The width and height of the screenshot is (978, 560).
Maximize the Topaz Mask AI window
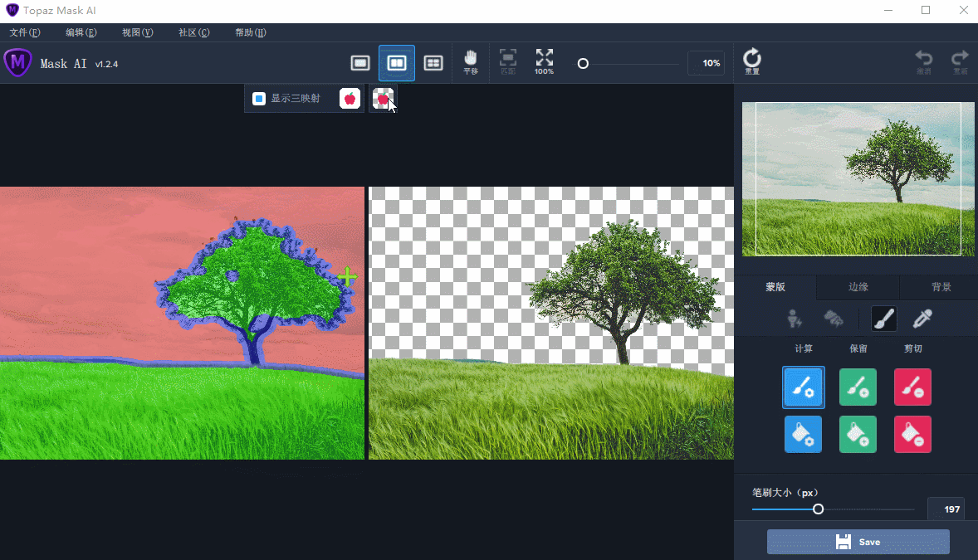926,11
